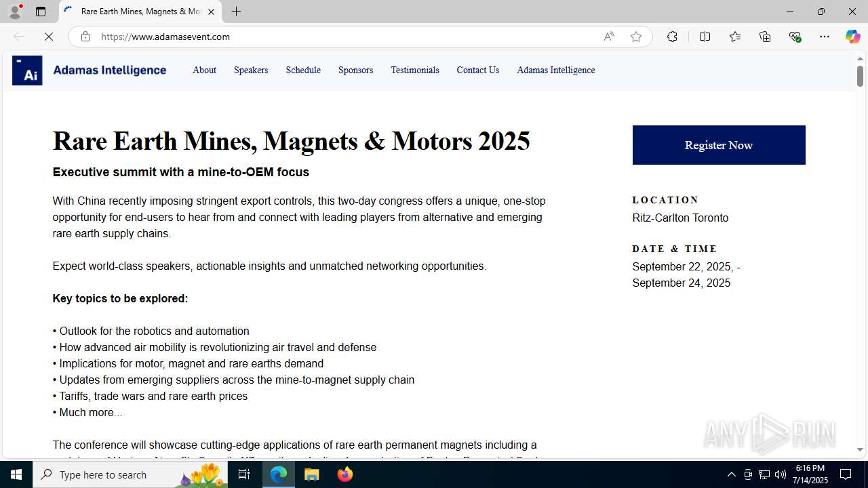Open the Favorites list icon
Viewport: 868px width, 488px height.
[735, 37]
